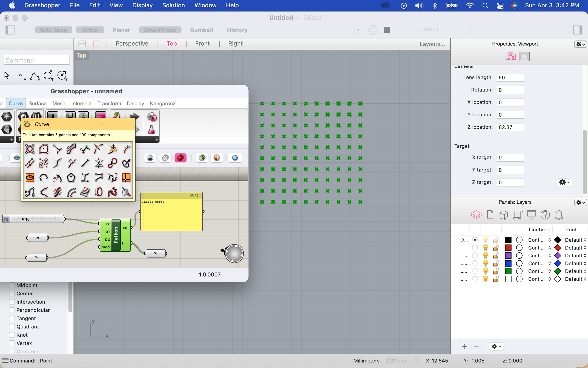Select the arrow pointer tool in Rhino toolbar
The height and width of the screenshot is (368, 588).
[x=7, y=75]
